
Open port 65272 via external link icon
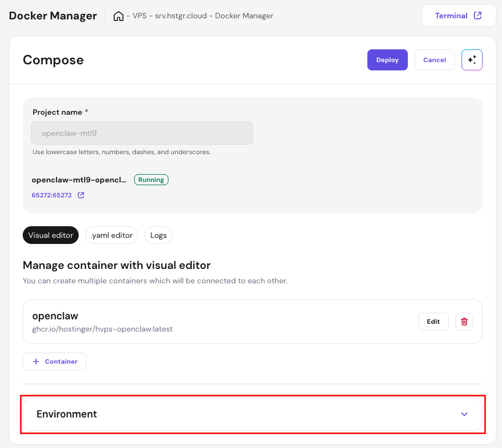pos(79,195)
